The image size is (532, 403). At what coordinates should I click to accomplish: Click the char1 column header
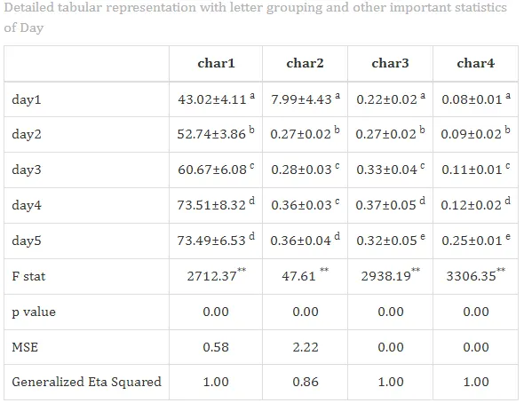click(x=216, y=63)
